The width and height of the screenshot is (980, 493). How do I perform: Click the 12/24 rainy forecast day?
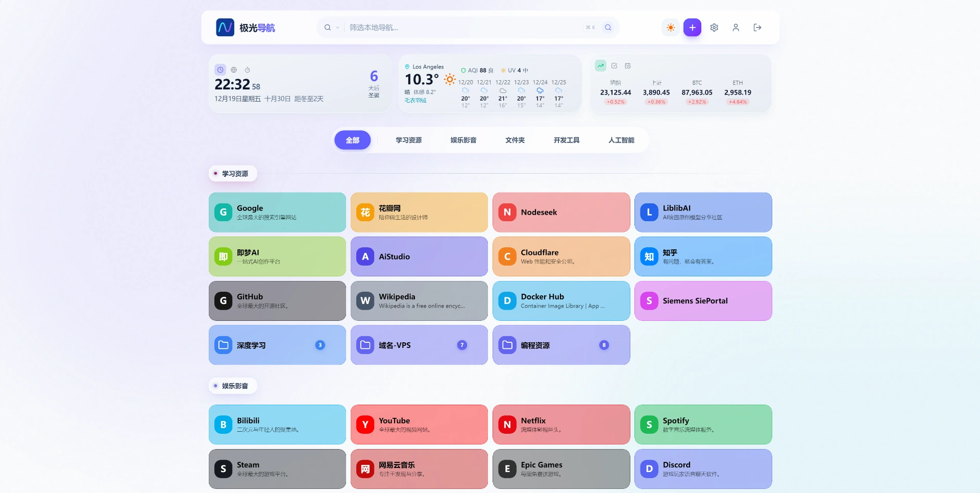click(540, 93)
